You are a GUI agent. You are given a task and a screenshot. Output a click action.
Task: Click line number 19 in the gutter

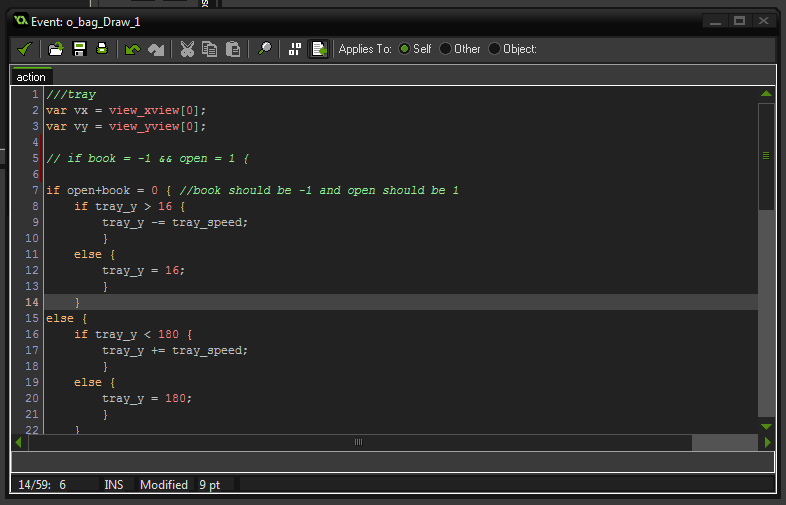[x=32, y=382]
